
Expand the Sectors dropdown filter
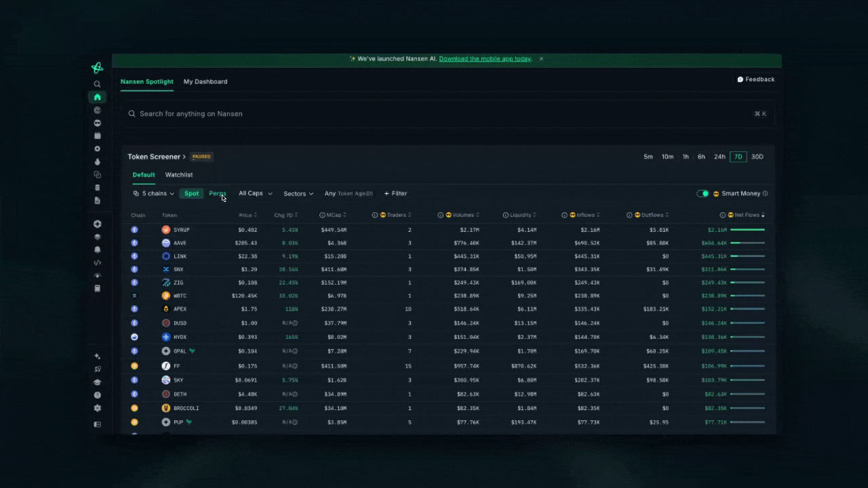298,194
